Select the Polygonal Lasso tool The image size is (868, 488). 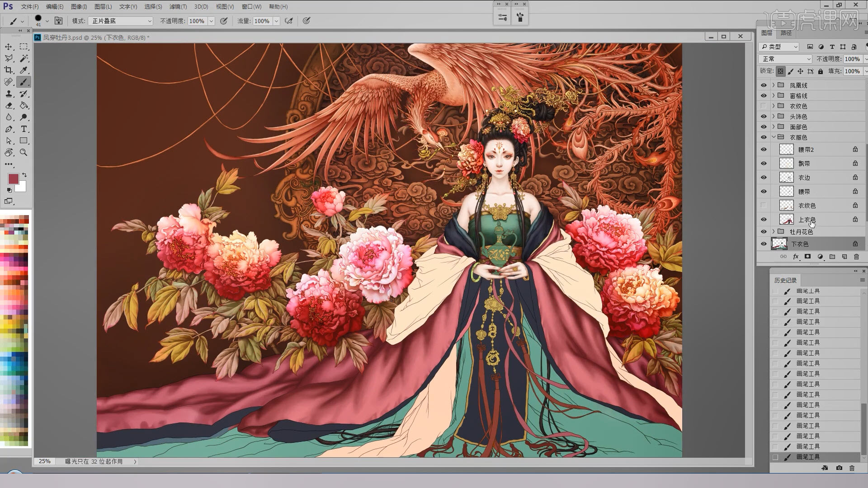[x=9, y=58]
